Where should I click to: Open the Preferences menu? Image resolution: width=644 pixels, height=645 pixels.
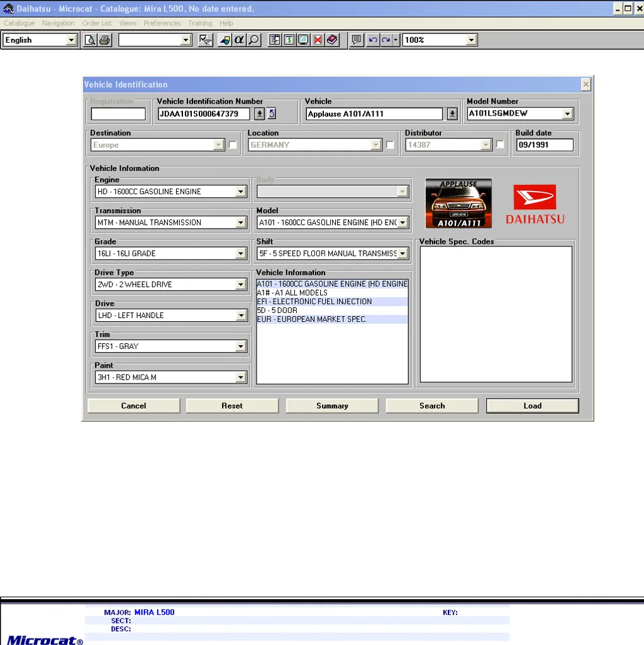point(162,23)
